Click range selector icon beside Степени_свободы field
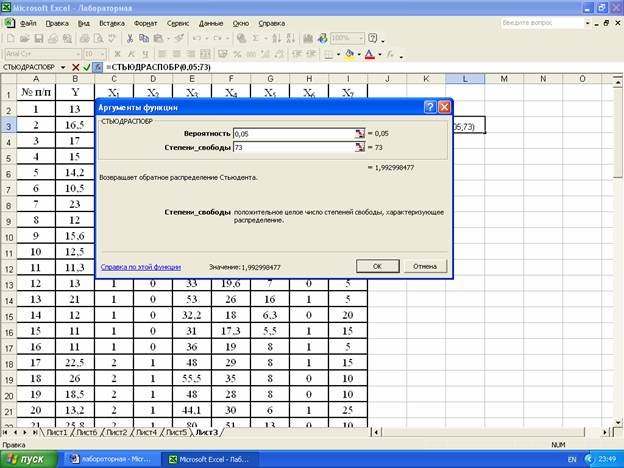 [359, 147]
